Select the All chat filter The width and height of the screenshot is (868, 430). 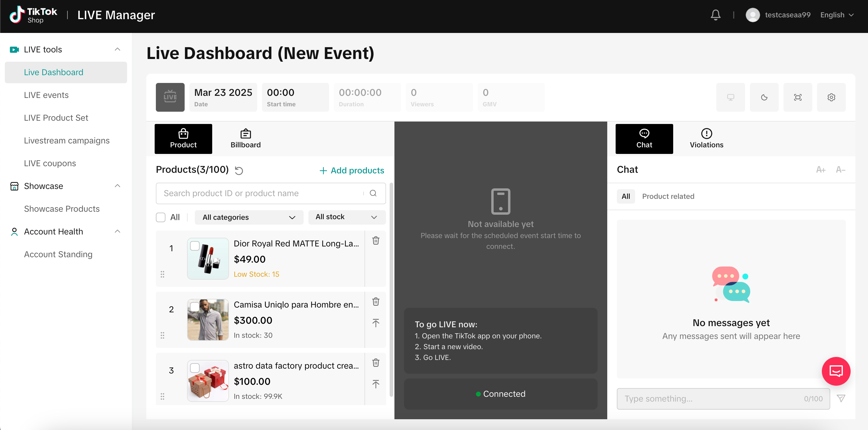626,196
